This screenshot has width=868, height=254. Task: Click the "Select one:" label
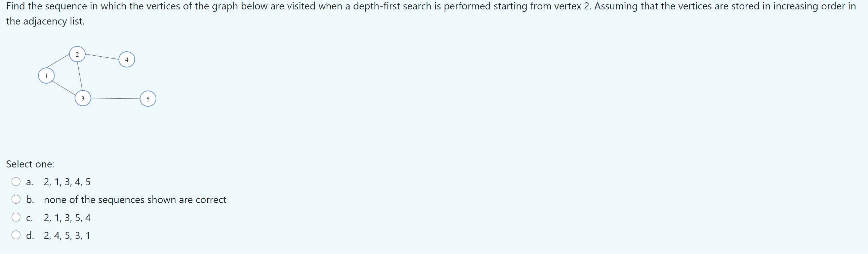(x=30, y=164)
